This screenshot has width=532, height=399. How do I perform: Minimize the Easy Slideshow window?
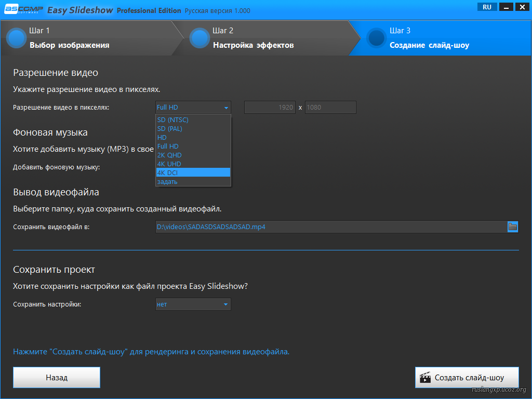[x=506, y=7]
